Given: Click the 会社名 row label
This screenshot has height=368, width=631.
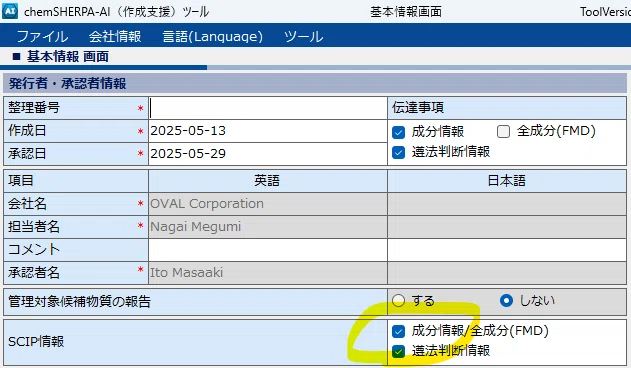Looking at the screenshot, I should [x=27, y=204].
